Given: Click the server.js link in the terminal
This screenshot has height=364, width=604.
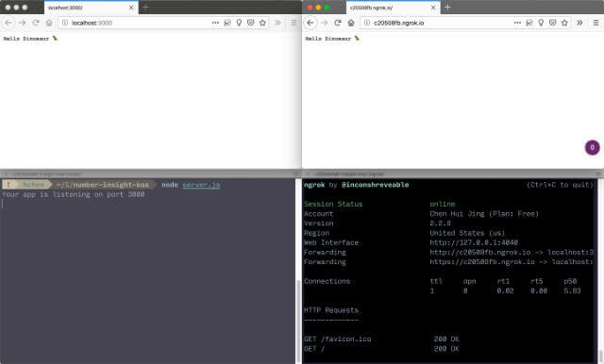Looking at the screenshot, I should tap(201, 185).
